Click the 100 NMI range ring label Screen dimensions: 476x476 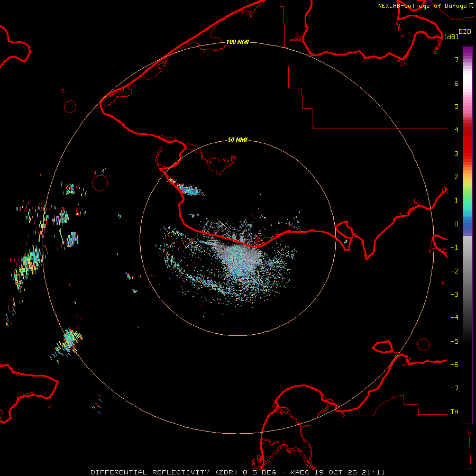[237, 42]
